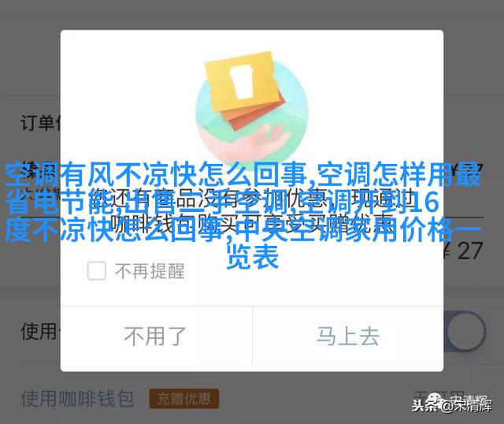Click the 订单 heading behind the dialog
Viewport: 504px width, 424px height.
pyautogui.click(x=40, y=123)
